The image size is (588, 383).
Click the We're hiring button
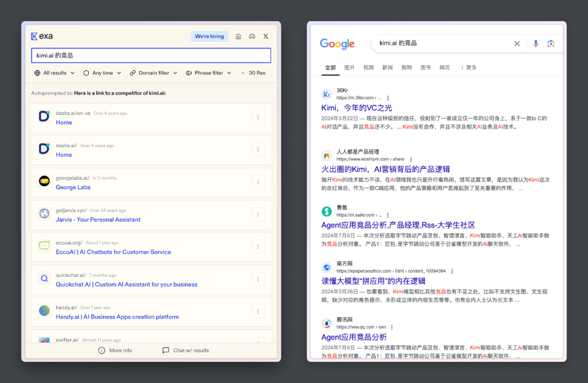(209, 37)
